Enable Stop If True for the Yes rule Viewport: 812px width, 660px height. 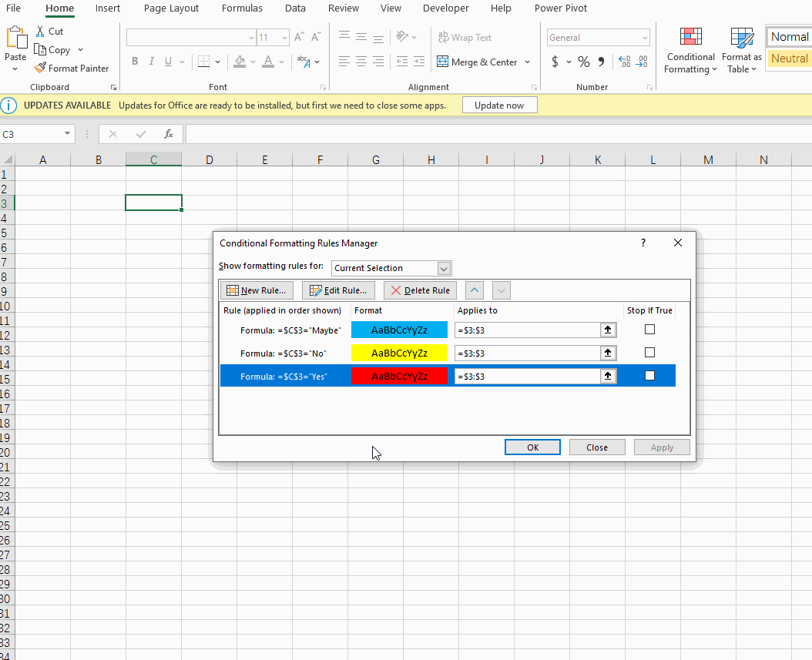[649, 375]
